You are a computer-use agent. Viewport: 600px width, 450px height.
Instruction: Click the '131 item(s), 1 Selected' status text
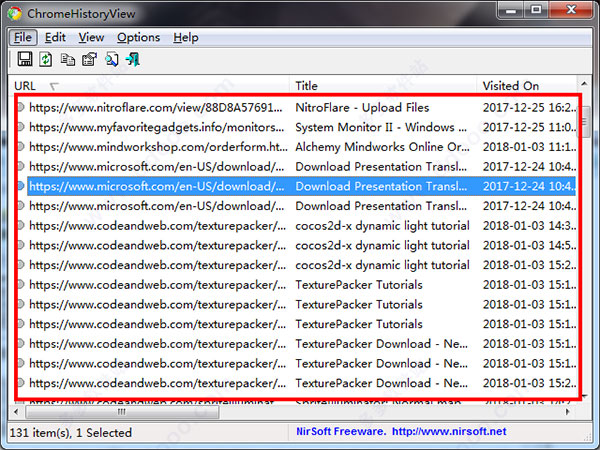(71, 433)
